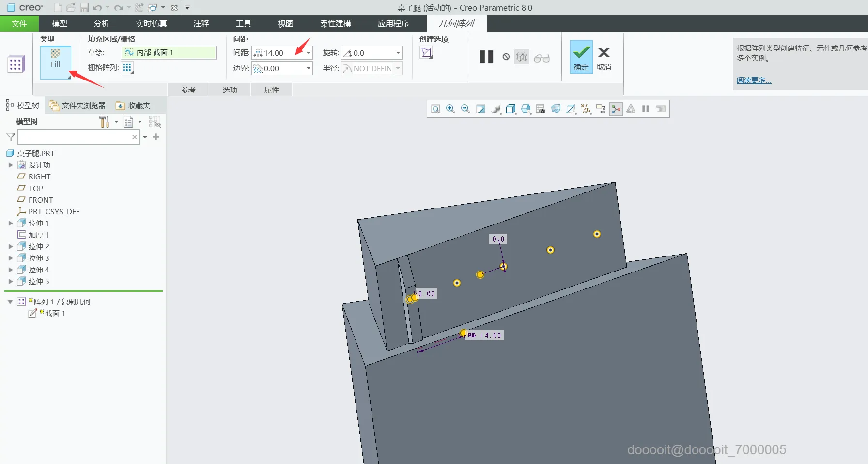Click the Repaint icon in graphics toolbar
The height and width of the screenshot is (464, 868).
point(480,109)
